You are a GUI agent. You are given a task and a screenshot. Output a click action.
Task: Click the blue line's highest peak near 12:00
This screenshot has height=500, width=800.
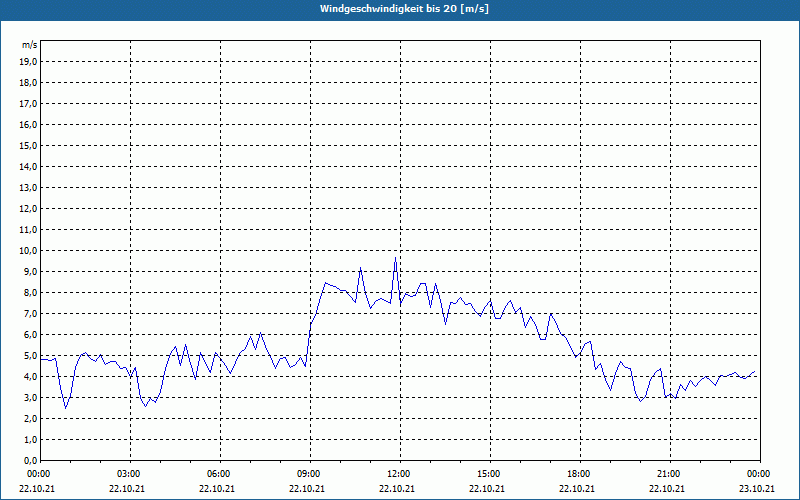pyautogui.click(x=395, y=258)
